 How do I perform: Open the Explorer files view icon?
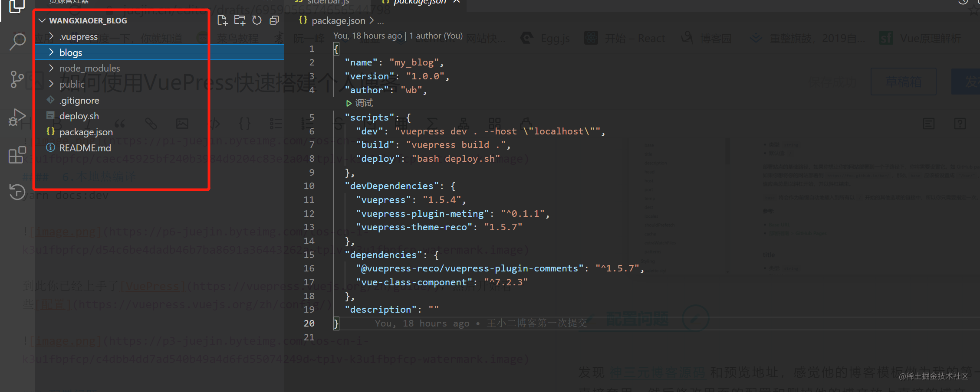tap(17, 6)
